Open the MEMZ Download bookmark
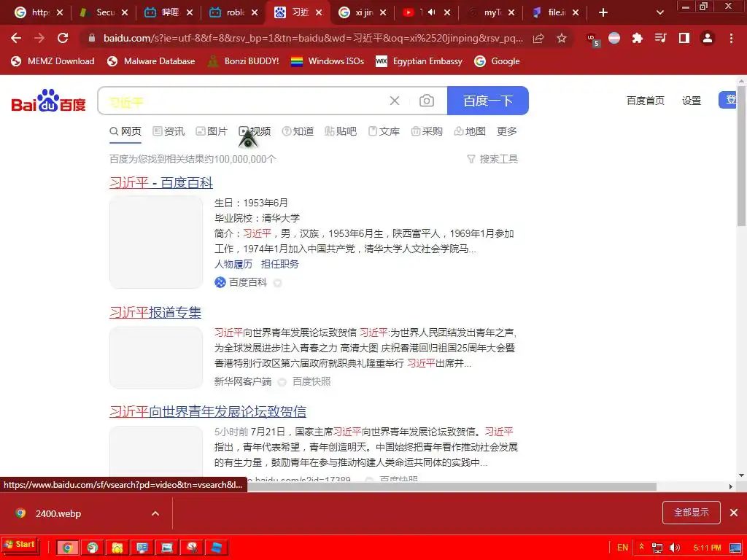Viewport: 747px width, 560px height. [53, 61]
